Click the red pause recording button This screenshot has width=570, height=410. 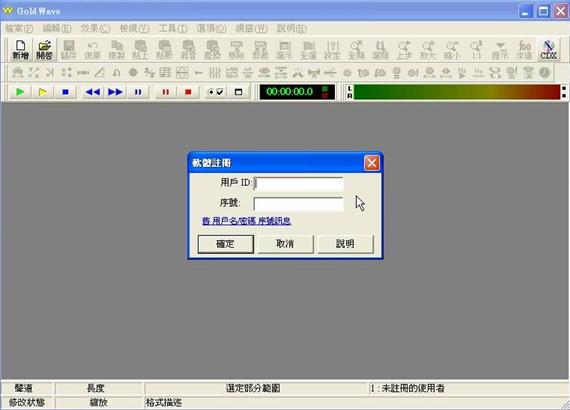pyautogui.click(x=165, y=92)
